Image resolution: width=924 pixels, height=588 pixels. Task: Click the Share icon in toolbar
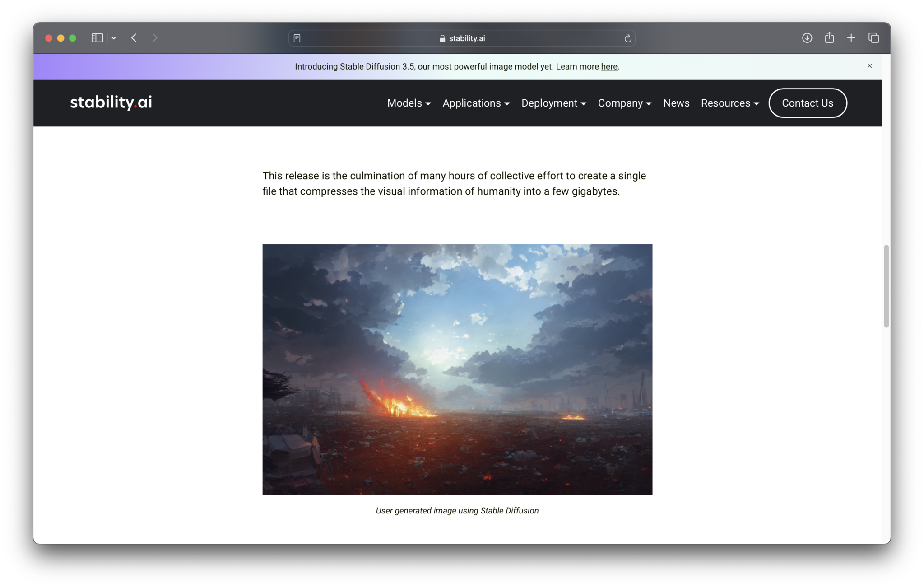(829, 38)
